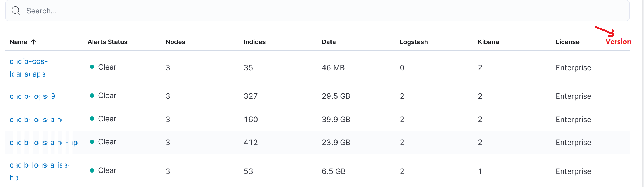The width and height of the screenshot is (644, 187).
Task: Click the indices value 53
Action: click(248, 171)
